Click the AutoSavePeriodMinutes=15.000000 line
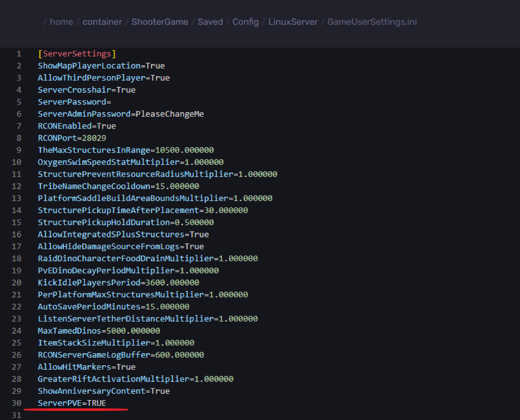Viewport: 520px width, 420px height. point(113,307)
